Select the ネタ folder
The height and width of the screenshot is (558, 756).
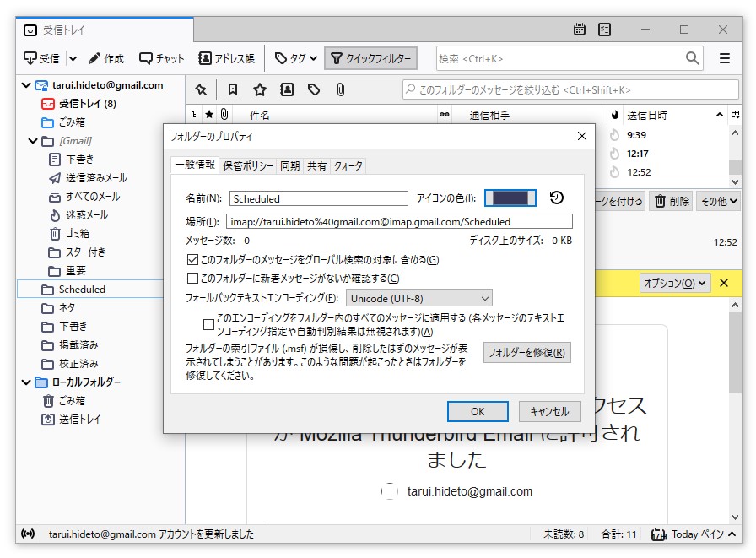click(x=67, y=307)
